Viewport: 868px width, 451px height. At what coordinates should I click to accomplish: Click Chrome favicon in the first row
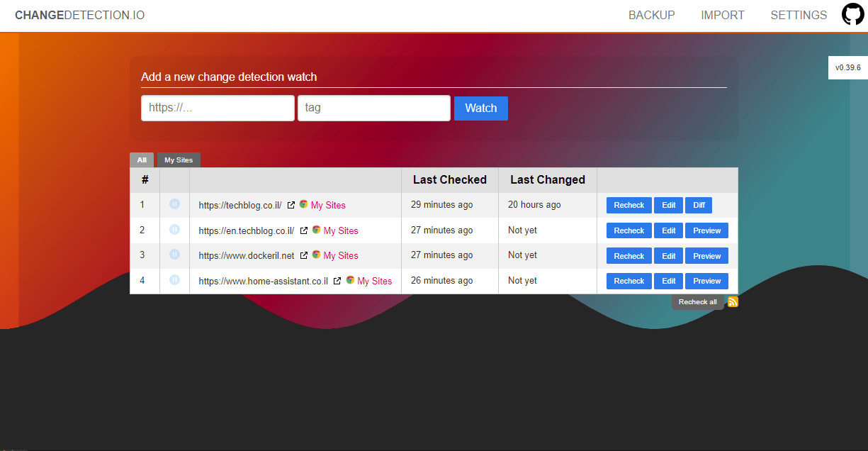tap(304, 205)
